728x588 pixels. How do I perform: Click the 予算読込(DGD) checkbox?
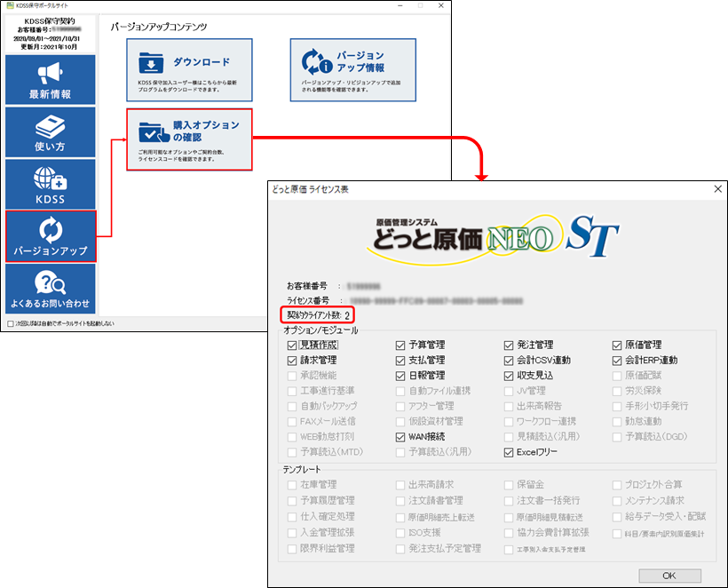[x=616, y=438]
